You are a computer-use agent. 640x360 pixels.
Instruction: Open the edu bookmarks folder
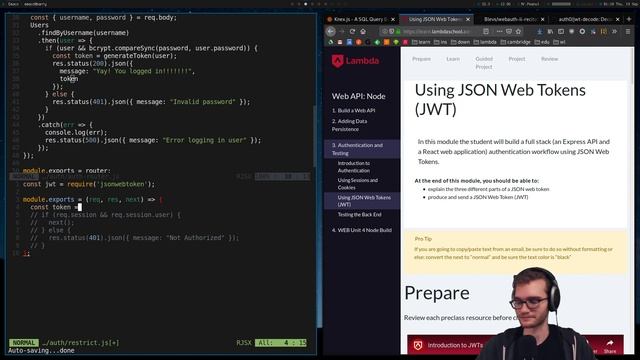[542, 42]
